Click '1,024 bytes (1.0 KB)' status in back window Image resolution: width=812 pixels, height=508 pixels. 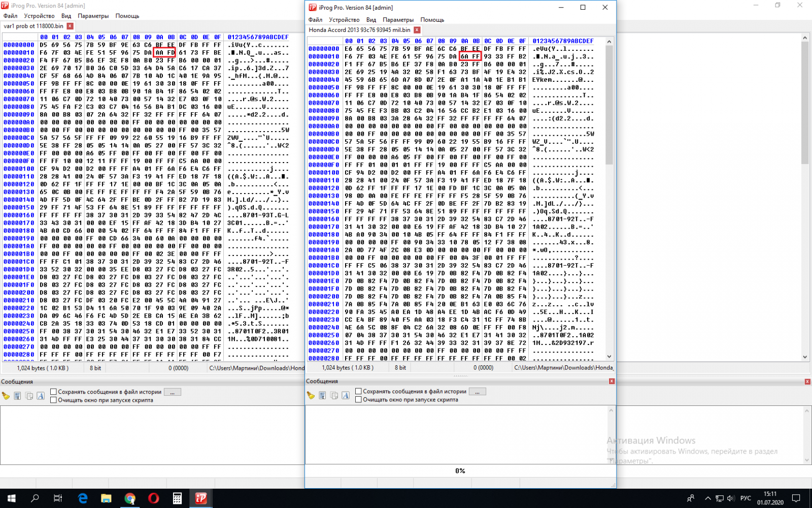click(43, 368)
